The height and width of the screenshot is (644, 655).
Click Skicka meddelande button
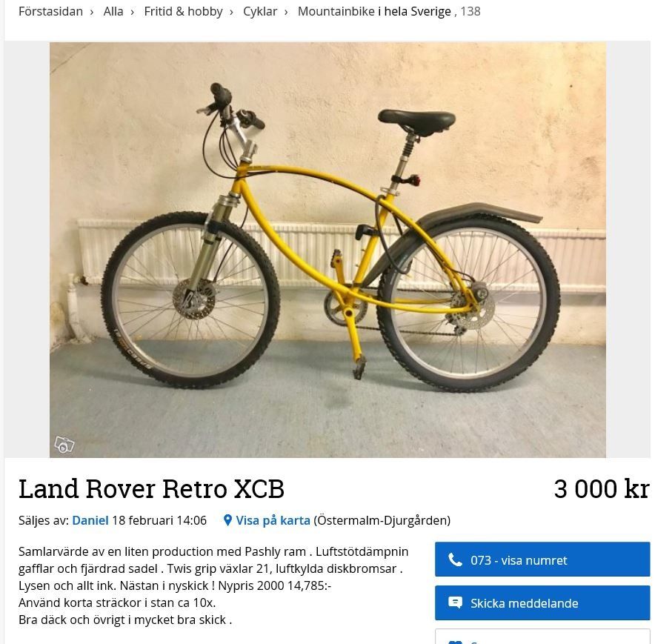click(542, 602)
